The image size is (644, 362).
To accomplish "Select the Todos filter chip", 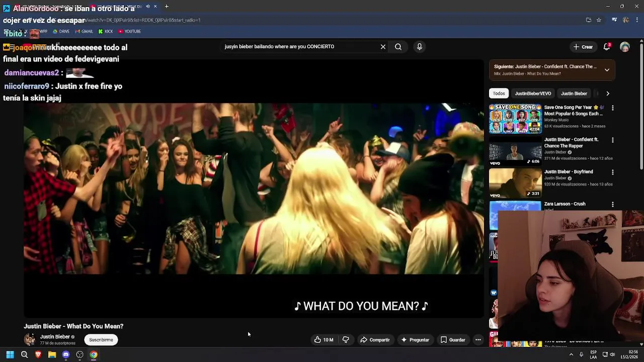I will point(499,94).
